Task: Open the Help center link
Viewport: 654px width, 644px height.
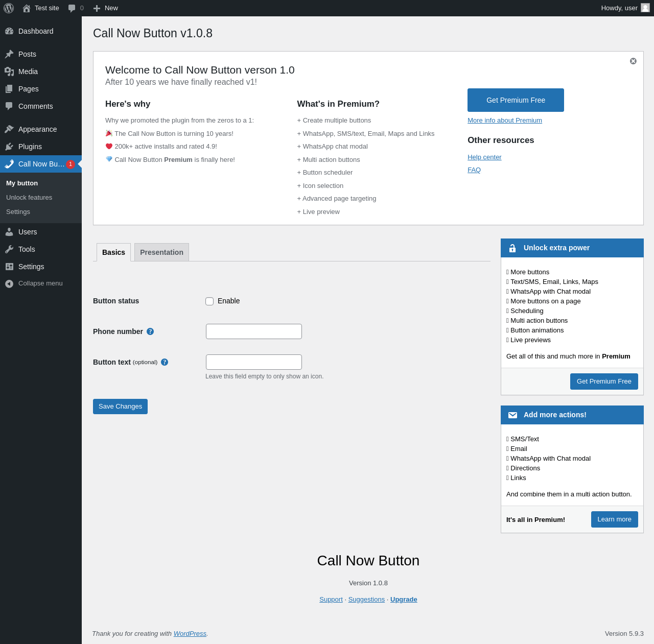Action: [x=484, y=157]
